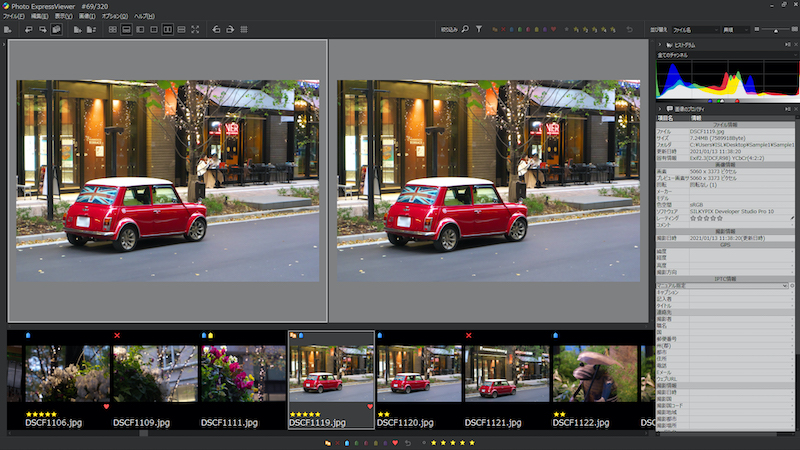Viewport: 800px width, 450px height.
Task: Switch to single image preview layout
Action: (154, 30)
